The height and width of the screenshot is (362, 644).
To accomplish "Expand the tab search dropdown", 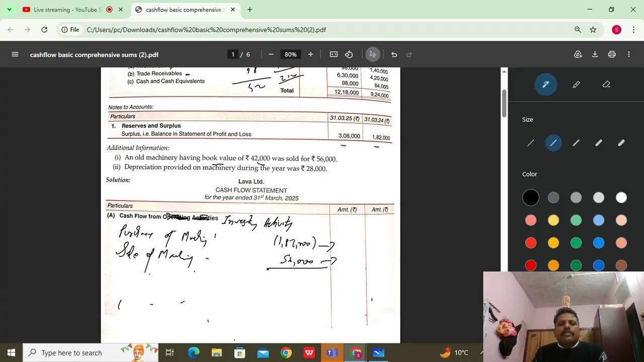I will coord(9,10).
